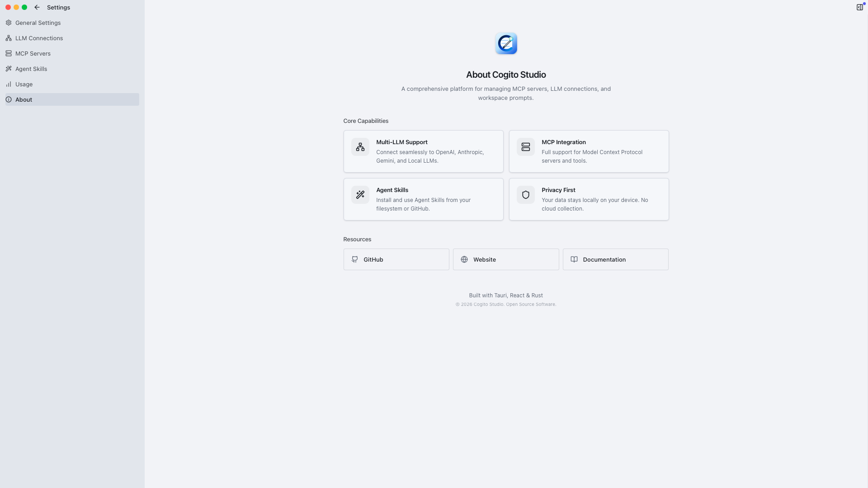This screenshot has height=488, width=868.
Task: Click the Multi-LLM Support card icon
Action: tap(360, 147)
